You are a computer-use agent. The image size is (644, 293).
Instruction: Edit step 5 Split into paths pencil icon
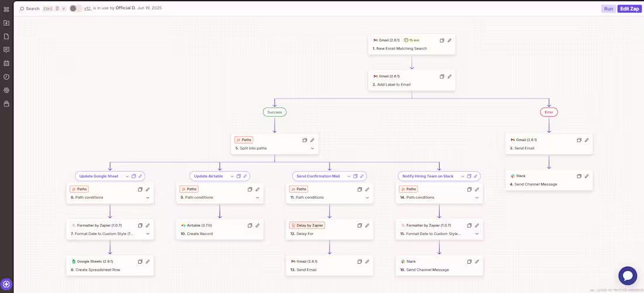click(x=312, y=140)
